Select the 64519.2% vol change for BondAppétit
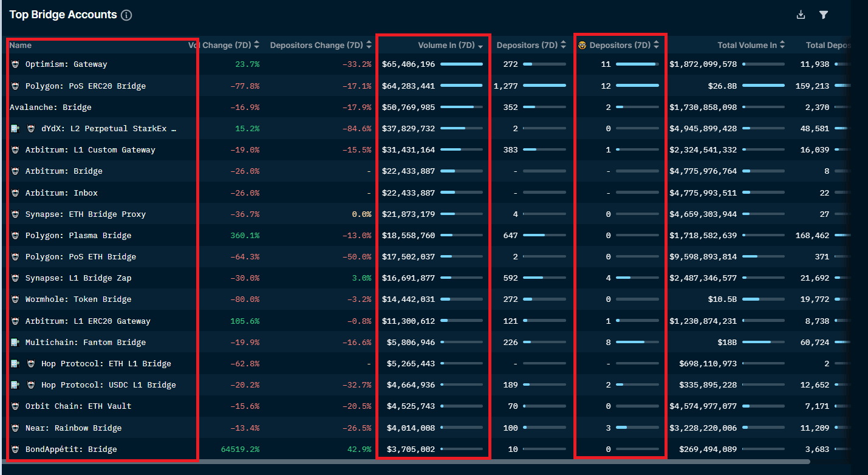 click(x=240, y=449)
